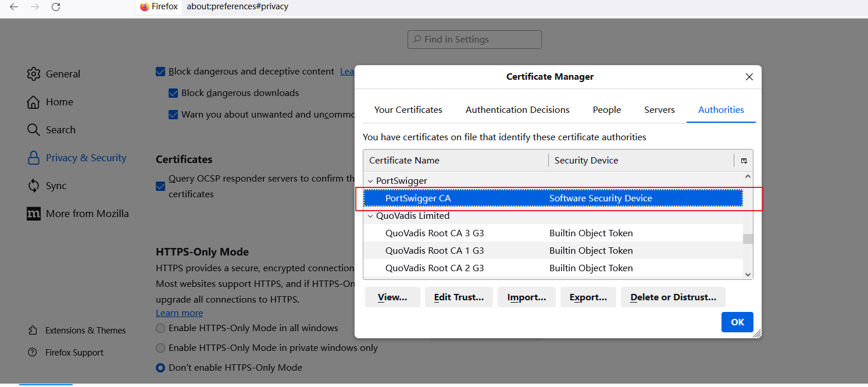Click the Firefox Support question mark icon

coord(33,353)
